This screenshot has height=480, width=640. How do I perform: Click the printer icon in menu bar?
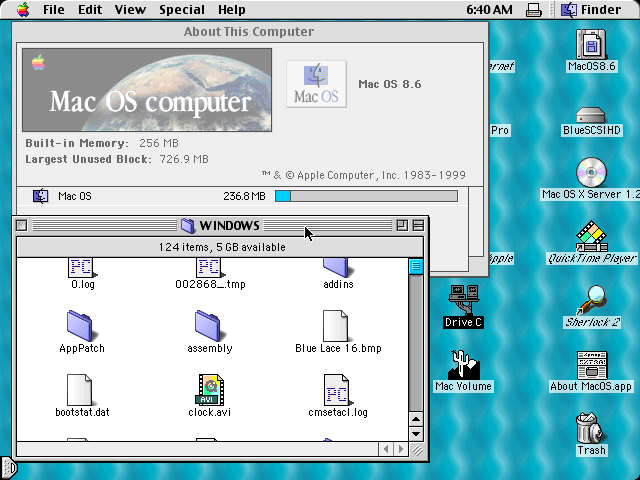tap(533, 9)
